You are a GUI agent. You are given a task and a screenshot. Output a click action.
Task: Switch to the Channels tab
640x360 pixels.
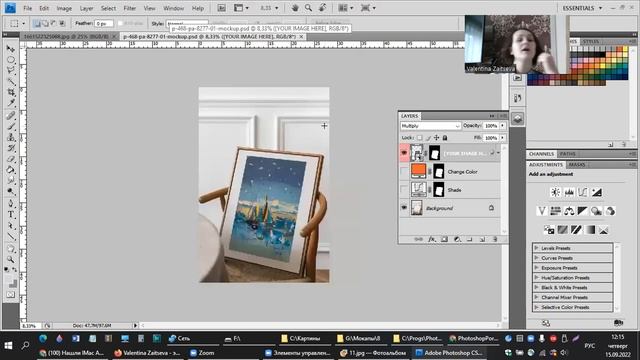pyautogui.click(x=541, y=154)
